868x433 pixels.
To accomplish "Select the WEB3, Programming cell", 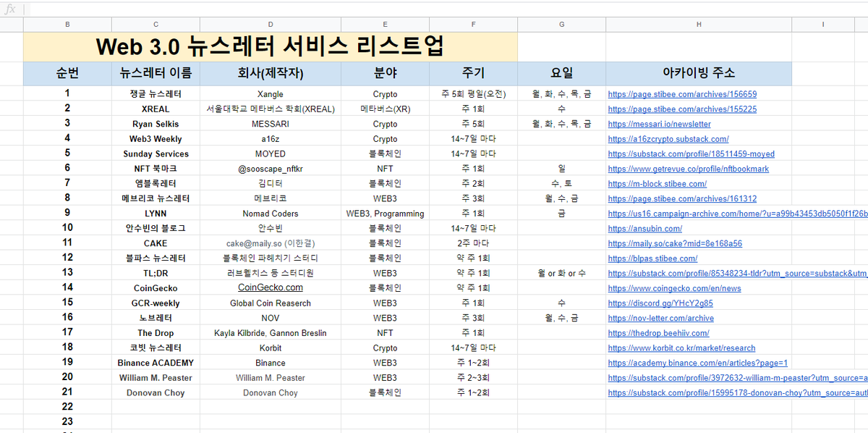I will tap(385, 214).
